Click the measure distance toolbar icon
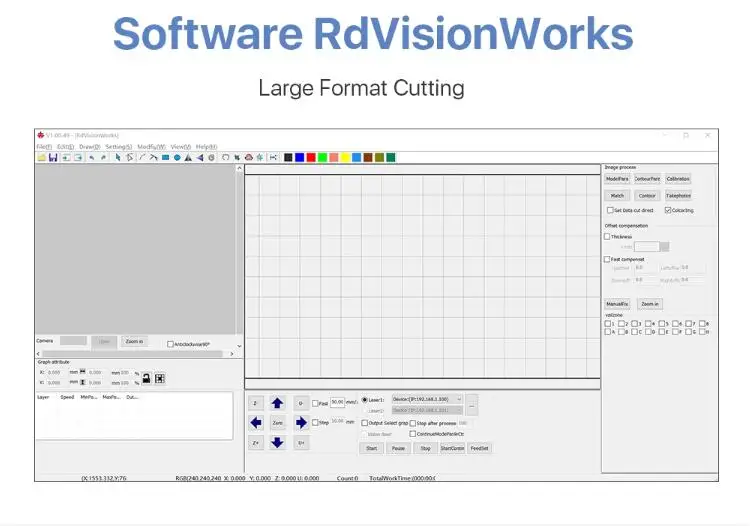This screenshot has width=750, height=526. pyautogui.click(x=274, y=157)
